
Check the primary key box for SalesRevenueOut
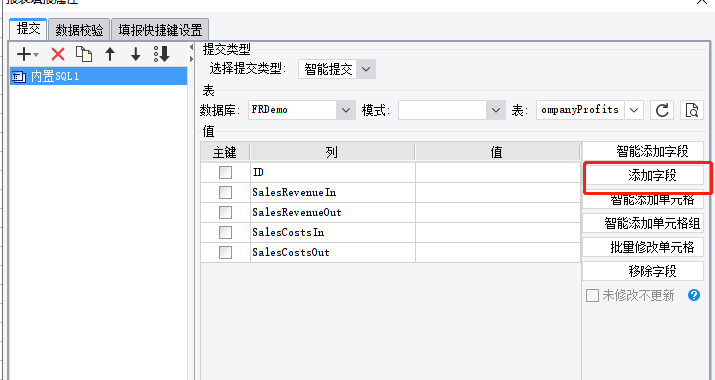[x=225, y=213]
